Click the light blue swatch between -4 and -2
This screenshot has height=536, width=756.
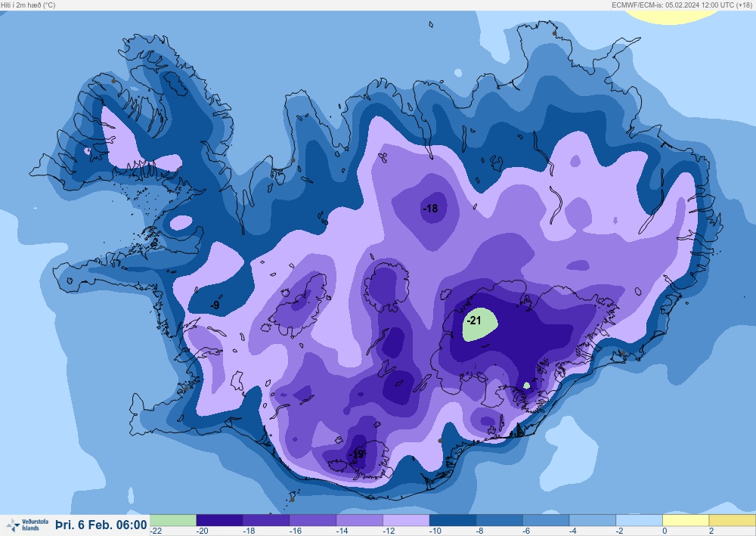(x=593, y=521)
